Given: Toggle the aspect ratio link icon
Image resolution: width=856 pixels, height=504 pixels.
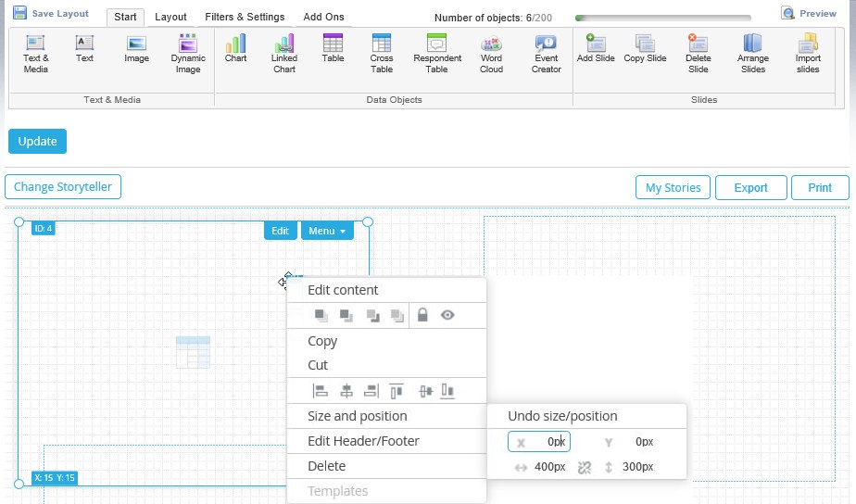Looking at the screenshot, I should [x=585, y=468].
